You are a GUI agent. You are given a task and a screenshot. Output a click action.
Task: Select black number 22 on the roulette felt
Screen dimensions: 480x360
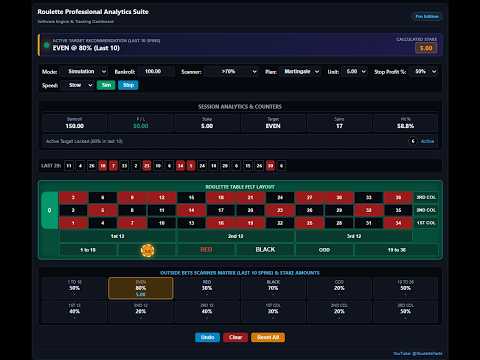(280, 223)
